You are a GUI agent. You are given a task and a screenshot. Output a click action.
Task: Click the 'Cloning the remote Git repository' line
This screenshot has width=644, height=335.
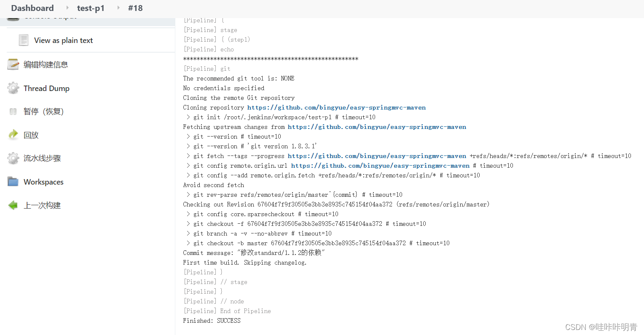pyautogui.click(x=239, y=98)
